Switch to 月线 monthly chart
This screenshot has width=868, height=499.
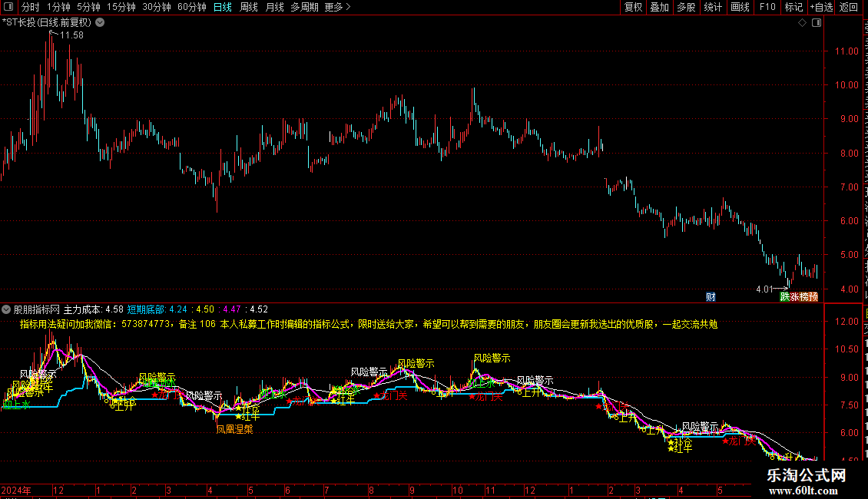point(274,7)
